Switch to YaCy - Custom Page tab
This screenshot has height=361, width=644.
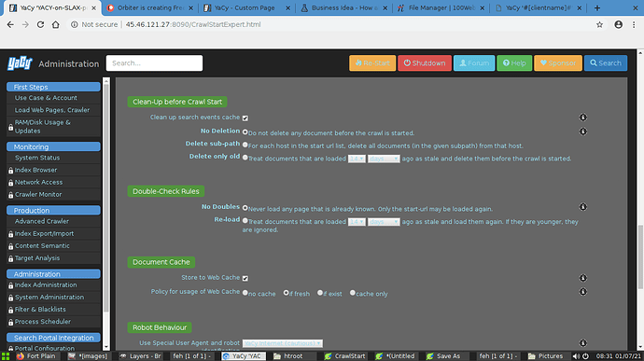click(246, 7)
